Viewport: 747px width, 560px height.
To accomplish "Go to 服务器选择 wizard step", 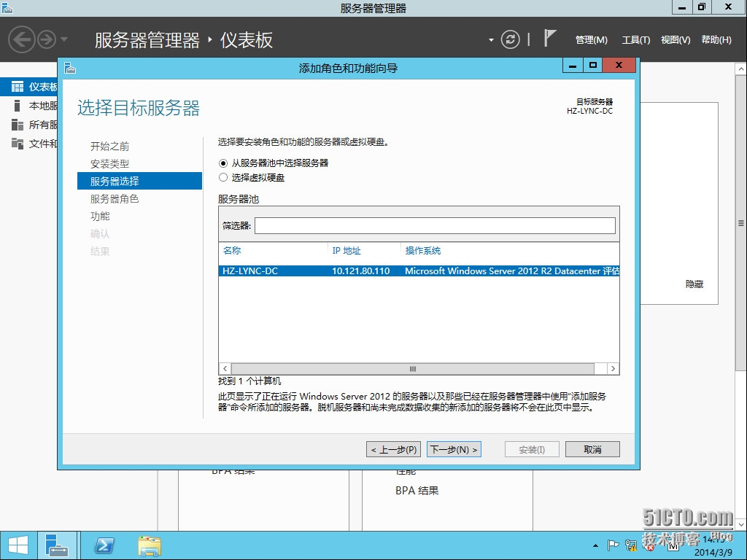I will (x=139, y=181).
